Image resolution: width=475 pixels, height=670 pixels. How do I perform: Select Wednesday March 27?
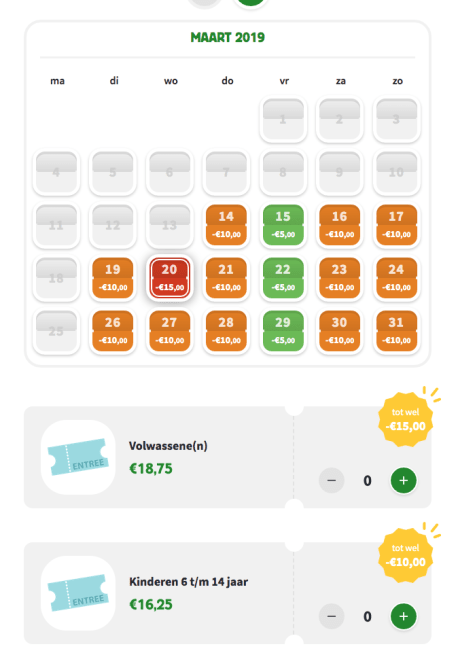(170, 331)
